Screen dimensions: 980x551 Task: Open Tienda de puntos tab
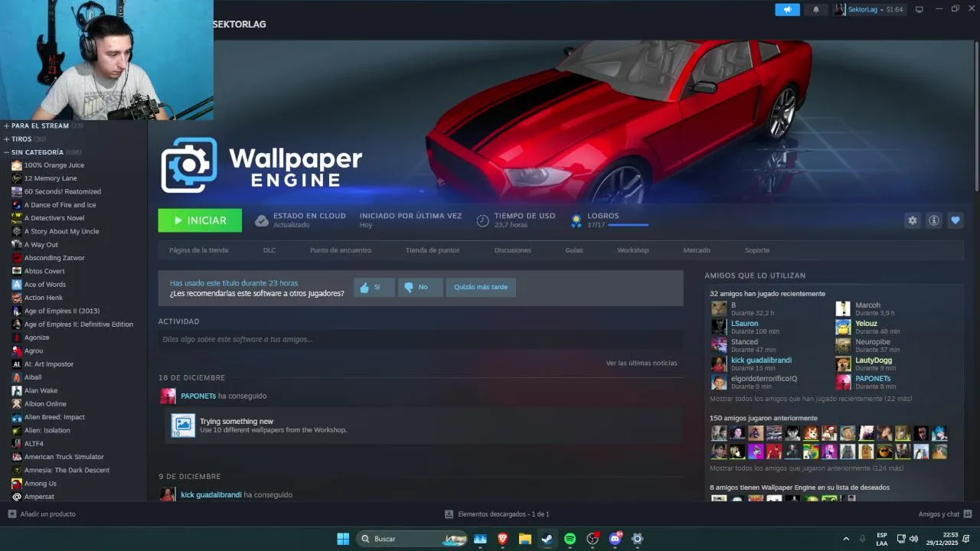point(433,250)
